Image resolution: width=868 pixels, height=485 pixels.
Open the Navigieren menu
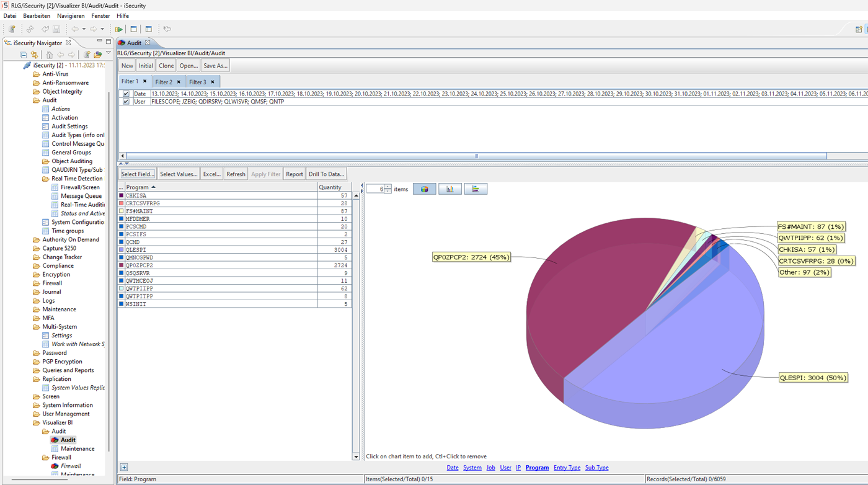click(71, 16)
